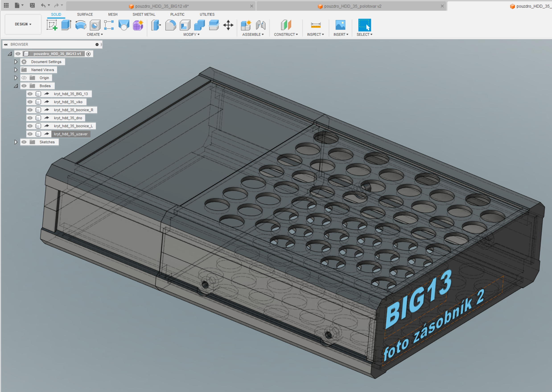This screenshot has height=392, width=552.
Task: Click the Insert image icon
Action: pos(340,25)
